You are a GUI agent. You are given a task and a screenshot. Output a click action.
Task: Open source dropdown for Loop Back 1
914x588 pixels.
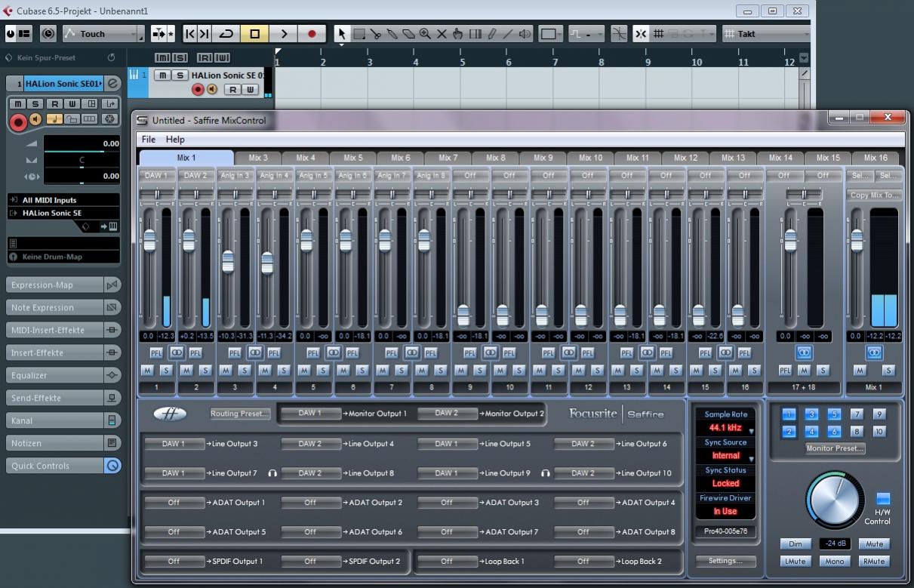tap(447, 562)
